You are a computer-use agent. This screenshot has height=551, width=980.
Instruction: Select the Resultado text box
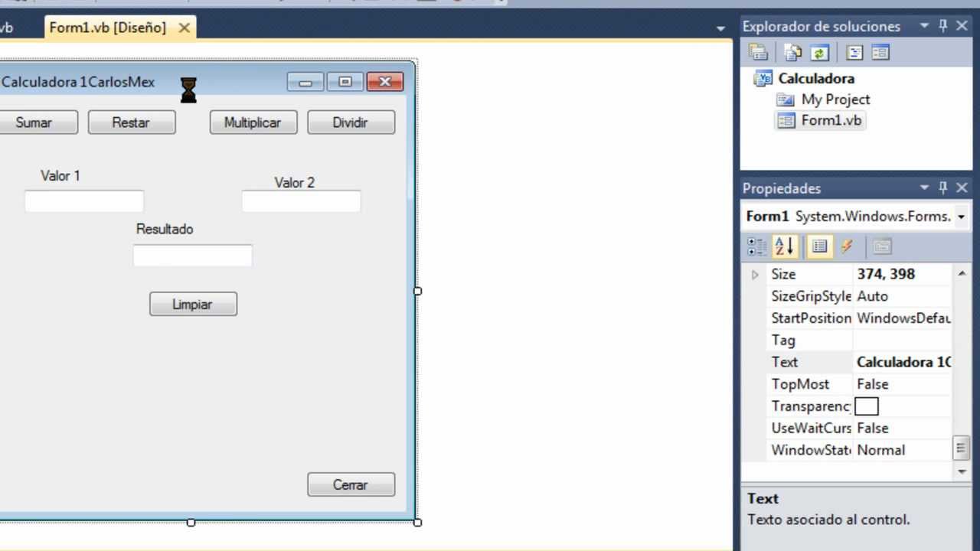(192, 256)
